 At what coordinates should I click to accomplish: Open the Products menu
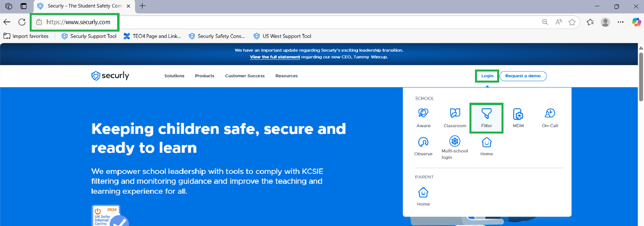(x=204, y=76)
